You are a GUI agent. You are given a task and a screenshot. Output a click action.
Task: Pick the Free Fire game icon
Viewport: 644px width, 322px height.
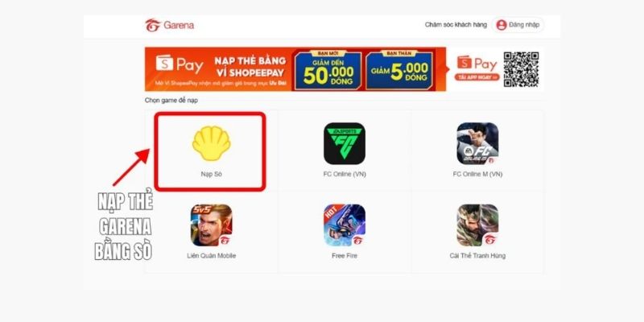click(x=345, y=225)
